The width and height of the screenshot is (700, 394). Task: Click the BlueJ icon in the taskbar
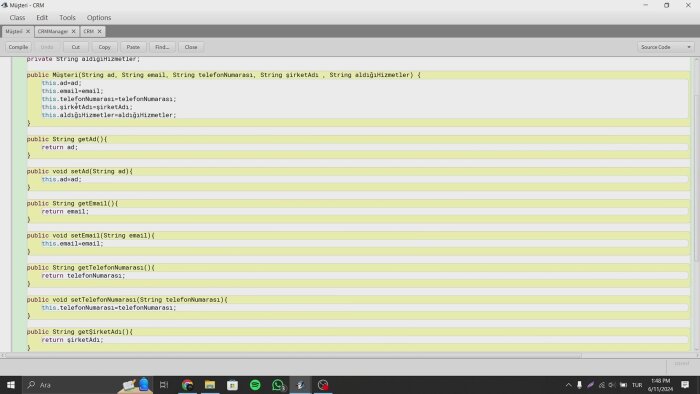click(300, 385)
